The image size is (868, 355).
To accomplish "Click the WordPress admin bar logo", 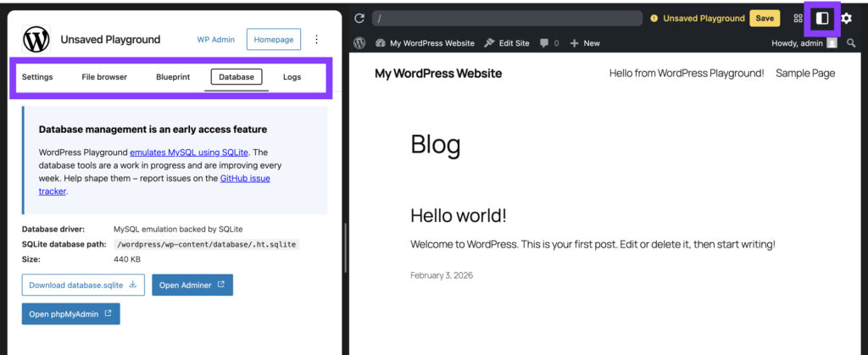I will tap(359, 43).
